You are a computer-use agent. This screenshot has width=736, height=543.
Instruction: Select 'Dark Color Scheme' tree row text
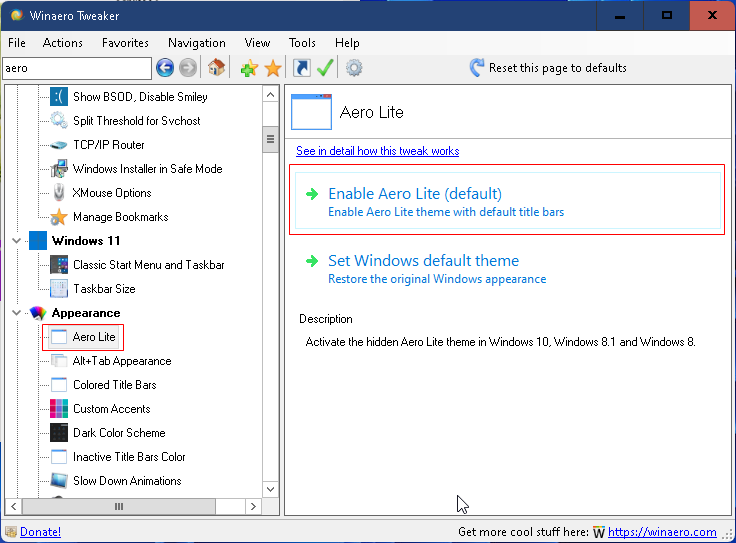[x=119, y=433]
